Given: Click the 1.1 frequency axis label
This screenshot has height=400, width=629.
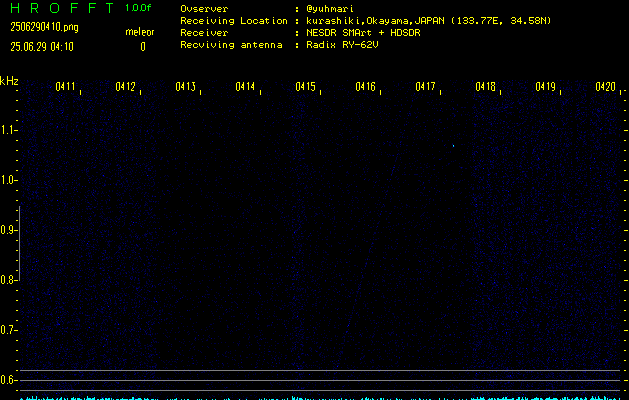Looking at the screenshot, I should tap(7, 130).
